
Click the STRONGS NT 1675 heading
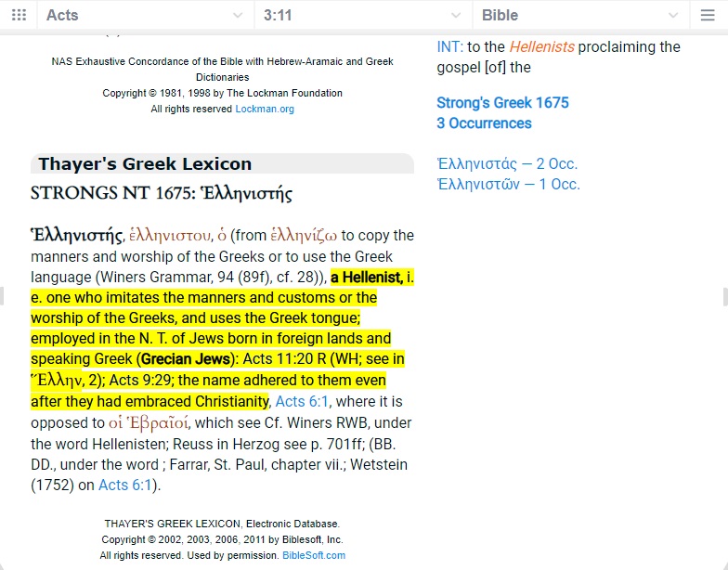tap(162, 193)
